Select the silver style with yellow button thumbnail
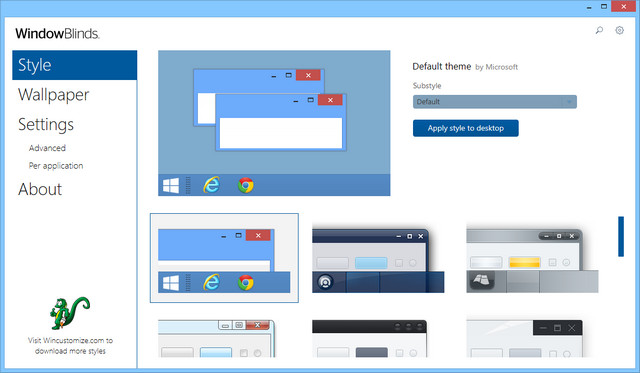 point(532,260)
